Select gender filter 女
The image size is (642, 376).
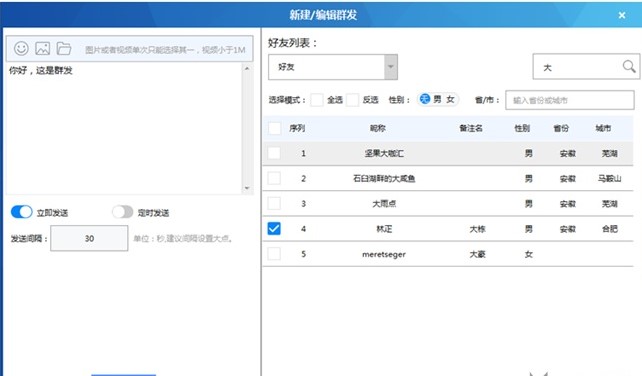click(450, 99)
